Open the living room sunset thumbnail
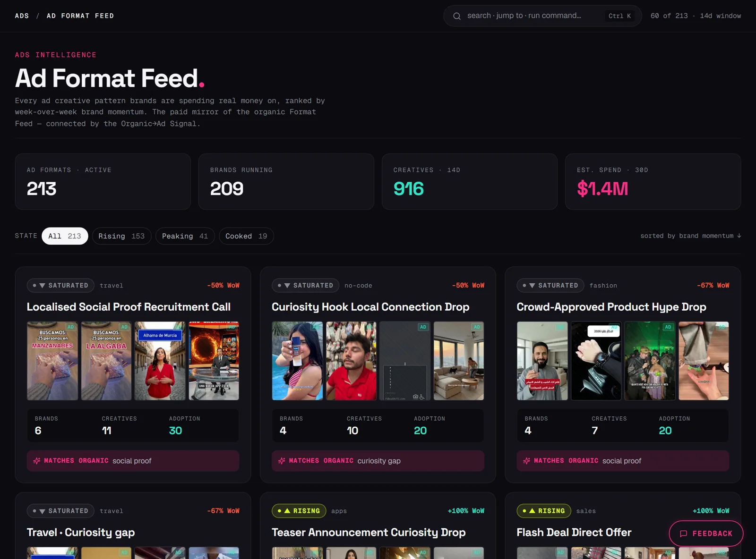The height and width of the screenshot is (559, 756). click(459, 361)
